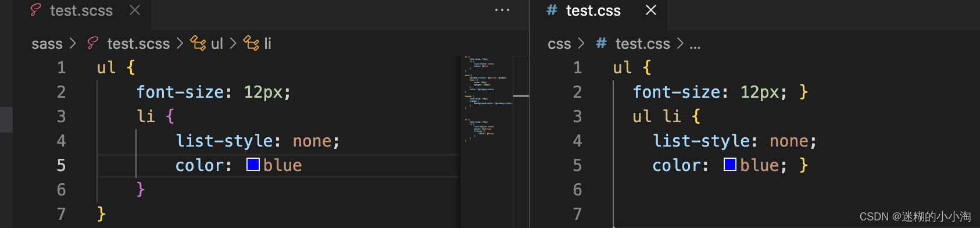Select the test.css breadcrumb file name
The image size is (980, 228).
(643, 44)
